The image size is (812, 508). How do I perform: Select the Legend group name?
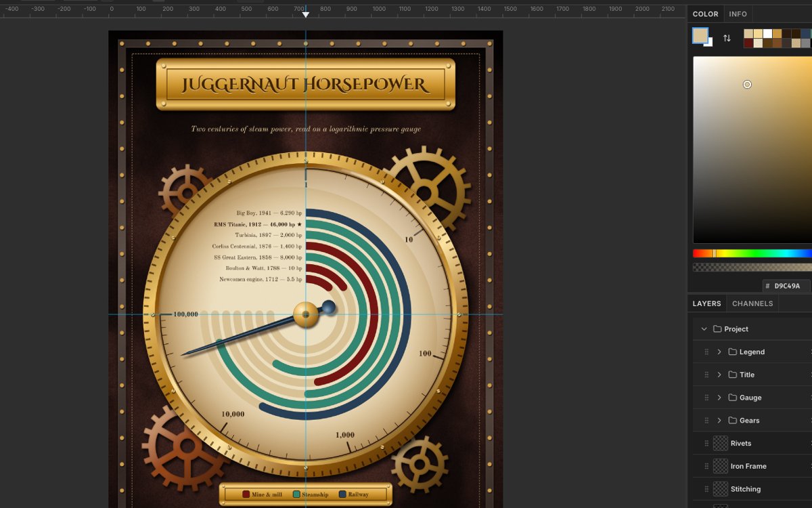[x=752, y=352]
